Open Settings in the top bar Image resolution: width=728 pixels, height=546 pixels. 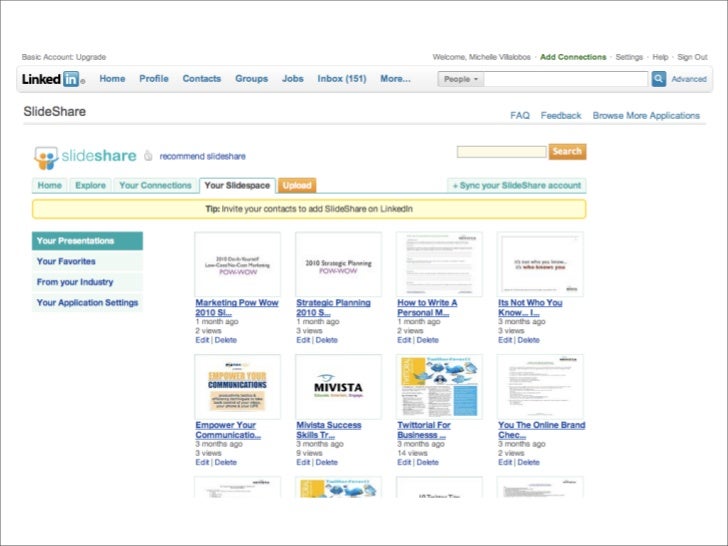click(629, 57)
